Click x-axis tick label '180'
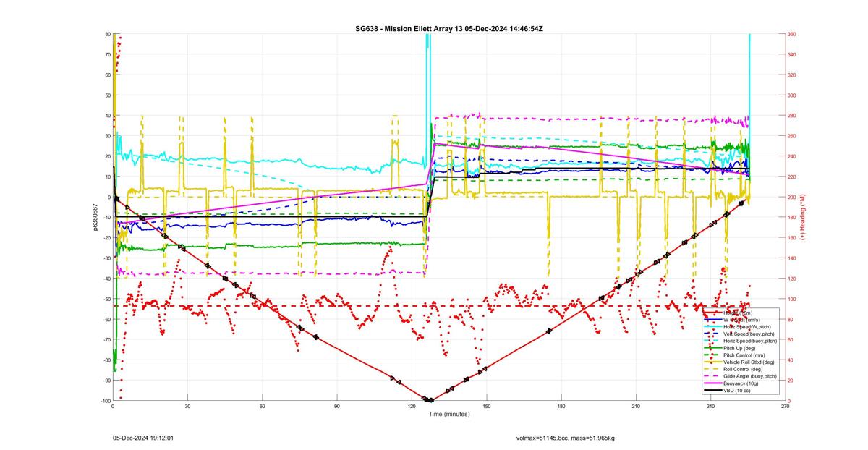Screen dimensions: 868x450 tap(561, 407)
